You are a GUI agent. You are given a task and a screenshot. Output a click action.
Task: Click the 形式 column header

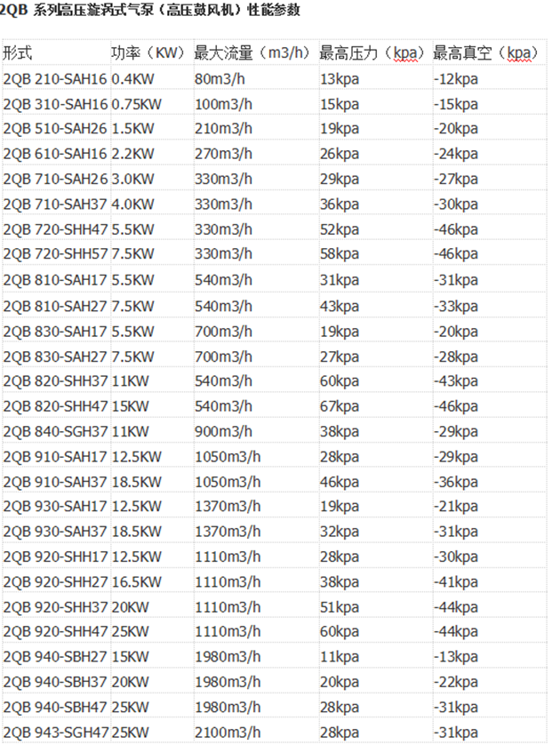click(x=18, y=53)
